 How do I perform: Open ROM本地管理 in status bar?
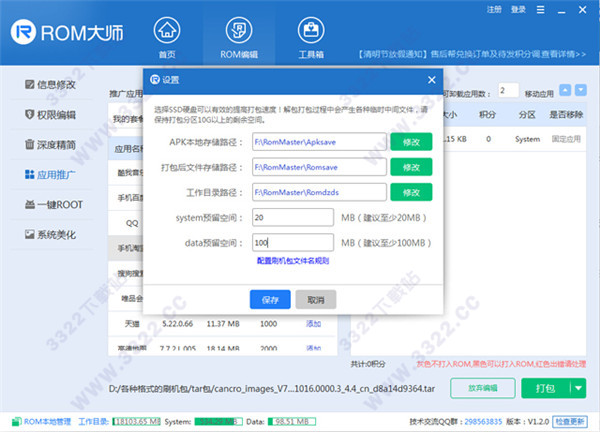tap(47, 422)
